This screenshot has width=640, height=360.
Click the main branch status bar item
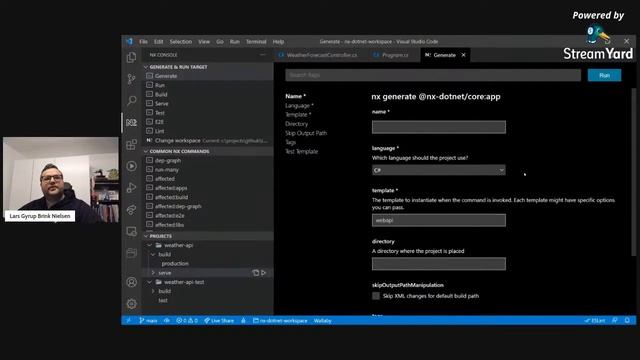click(148, 320)
